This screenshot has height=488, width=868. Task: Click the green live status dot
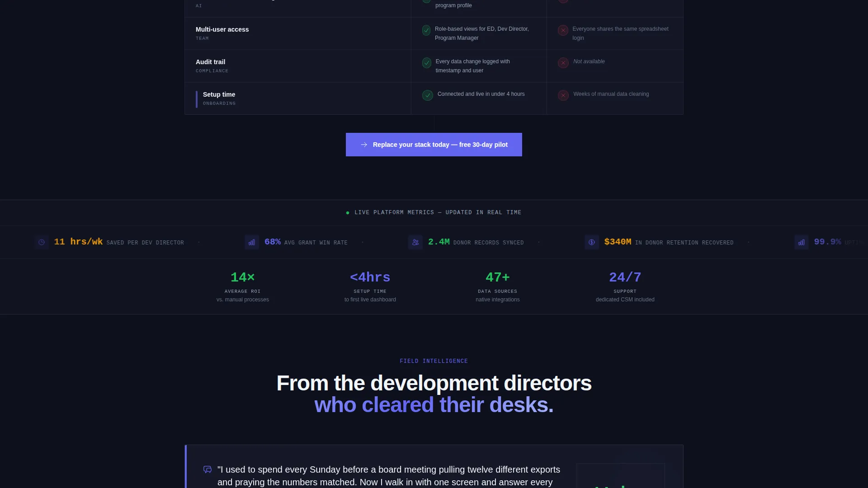348,213
